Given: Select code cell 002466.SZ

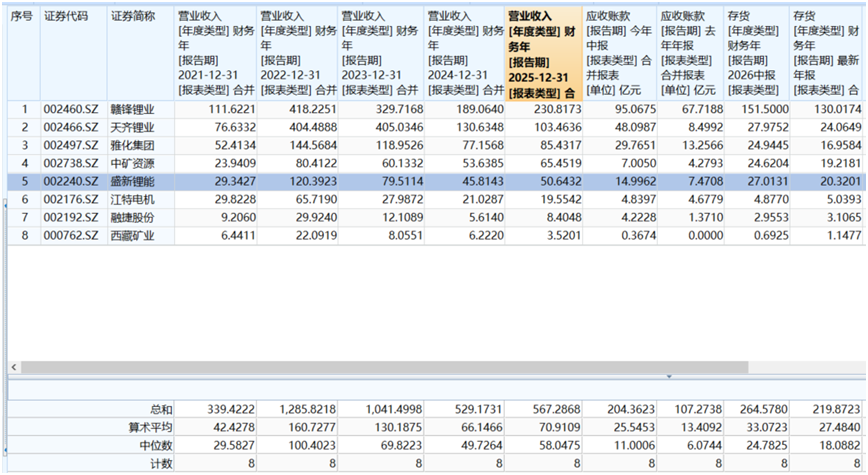Looking at the screenshot, I should pos(74,127).
